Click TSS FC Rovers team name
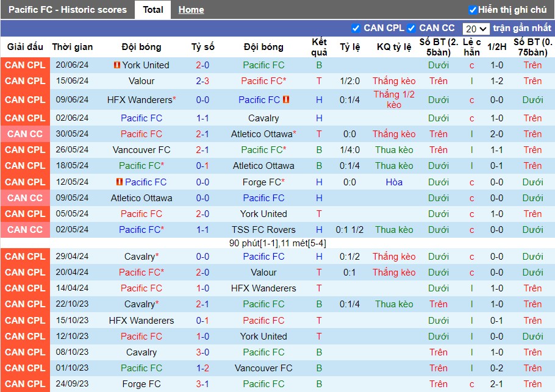555x392 pixels. [x=263, y=230]
